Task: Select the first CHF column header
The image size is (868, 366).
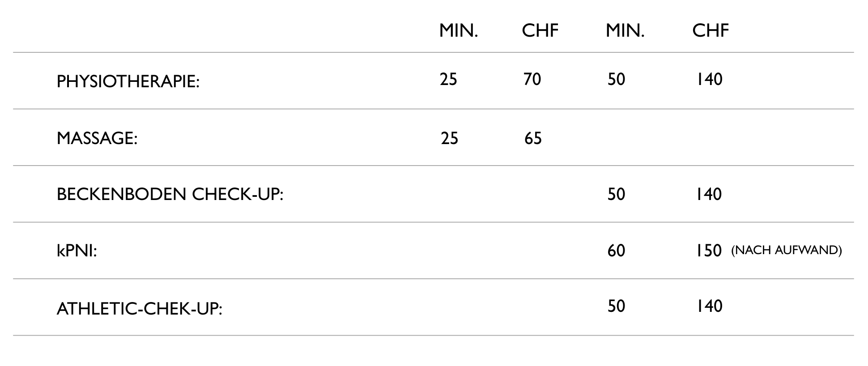Action: 540,30
